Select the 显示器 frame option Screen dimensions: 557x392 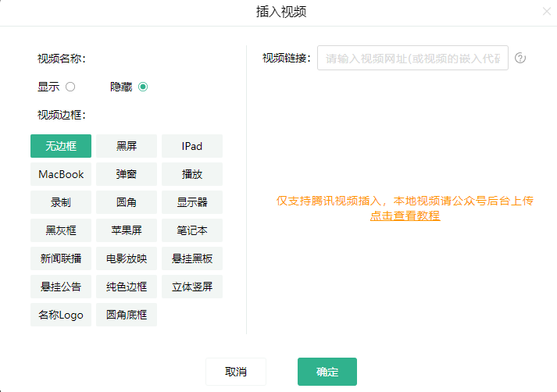coord(192,202)
